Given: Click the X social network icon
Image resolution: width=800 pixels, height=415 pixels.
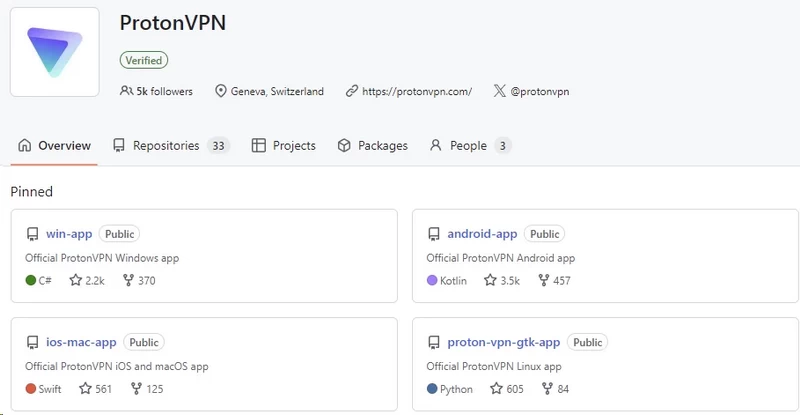Looking at the screenshot, I should pos(499,91).
